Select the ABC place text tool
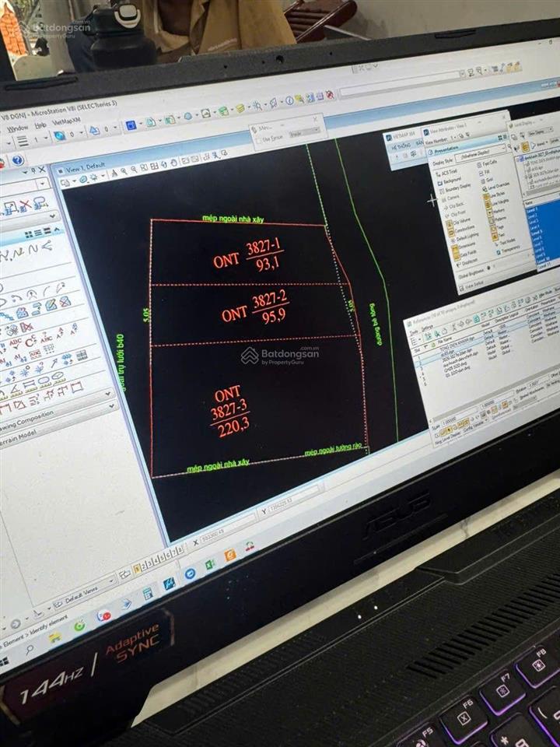This screenshot has height=747, width=560. pyautogui.click(x=15, y=343)
